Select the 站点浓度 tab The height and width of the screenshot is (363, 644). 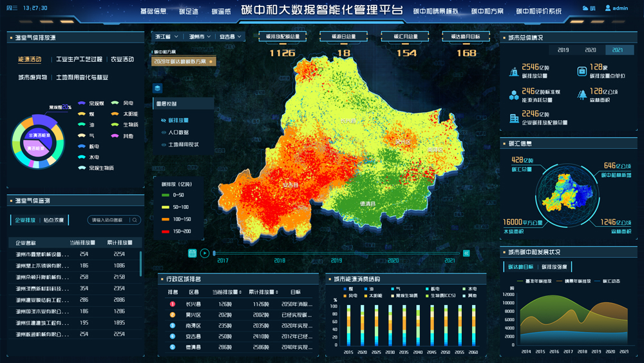pos(53,220)
